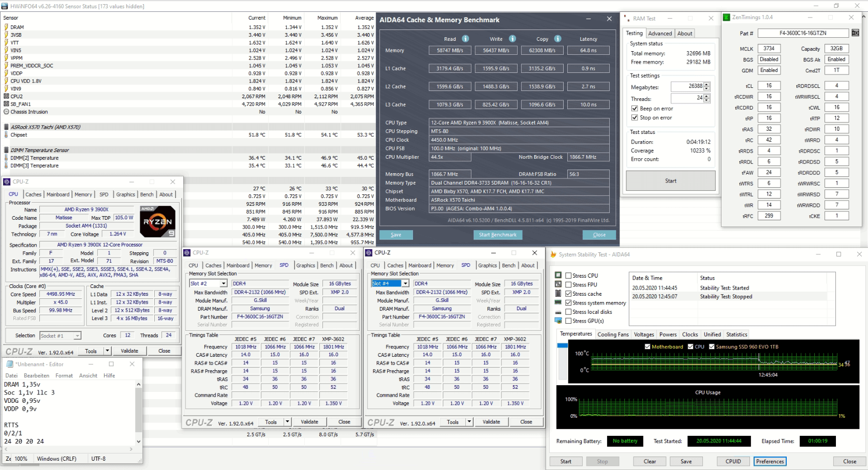This screenshot has width=868, height=470.
Task: Open the Slot #4 memory slot dropdown
Action: [405, 283]
